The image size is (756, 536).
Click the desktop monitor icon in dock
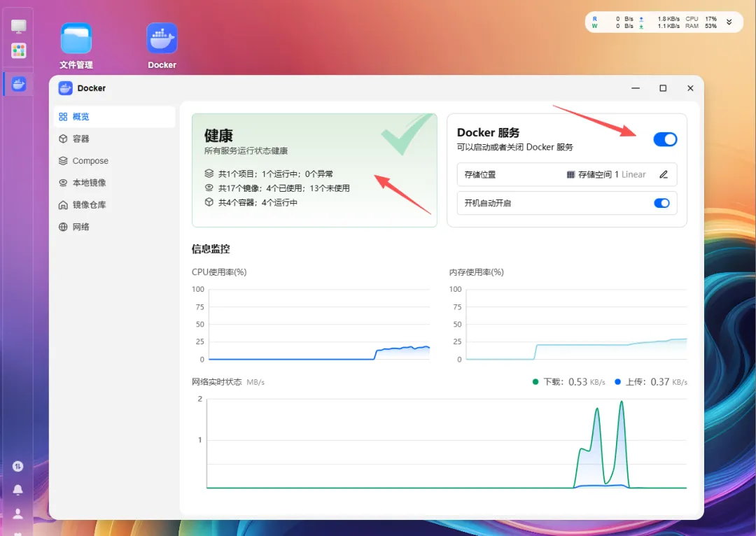coord(18,27)
